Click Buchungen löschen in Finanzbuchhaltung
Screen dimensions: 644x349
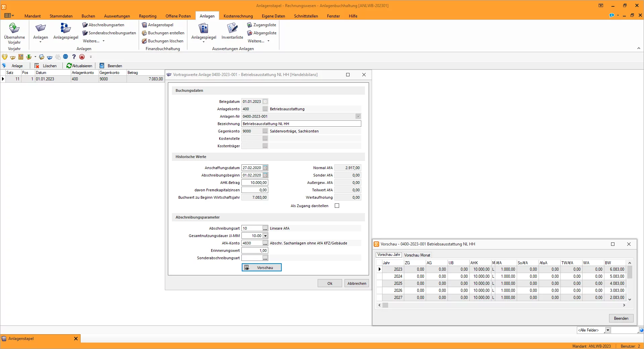click(x=163, y=41)
